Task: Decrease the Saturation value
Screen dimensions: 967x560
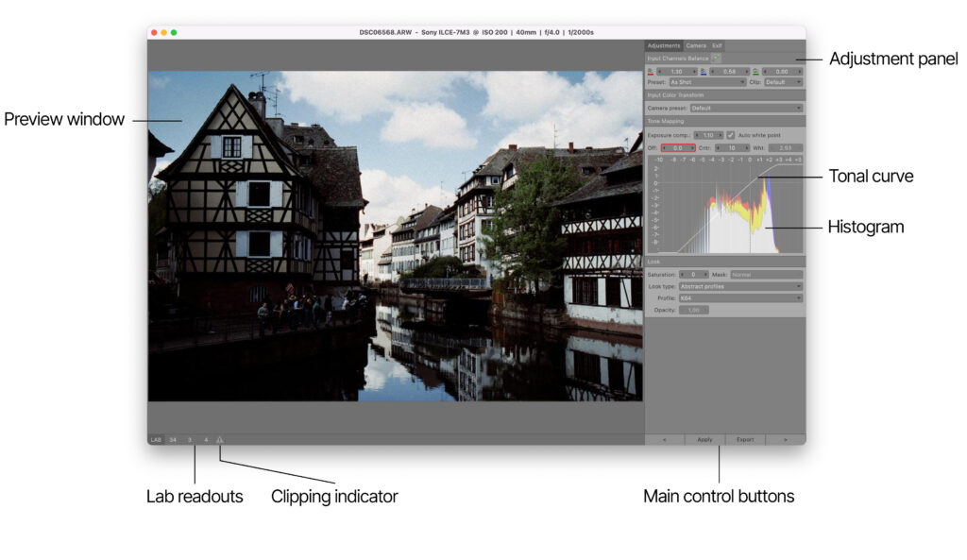Action: [x=682, y=275]
